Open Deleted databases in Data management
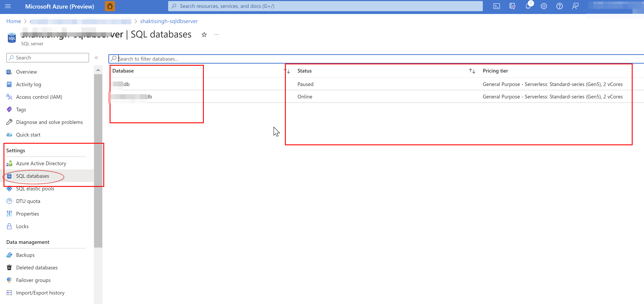The height and width of the screenshot is (304, 644). coord(37,268)
